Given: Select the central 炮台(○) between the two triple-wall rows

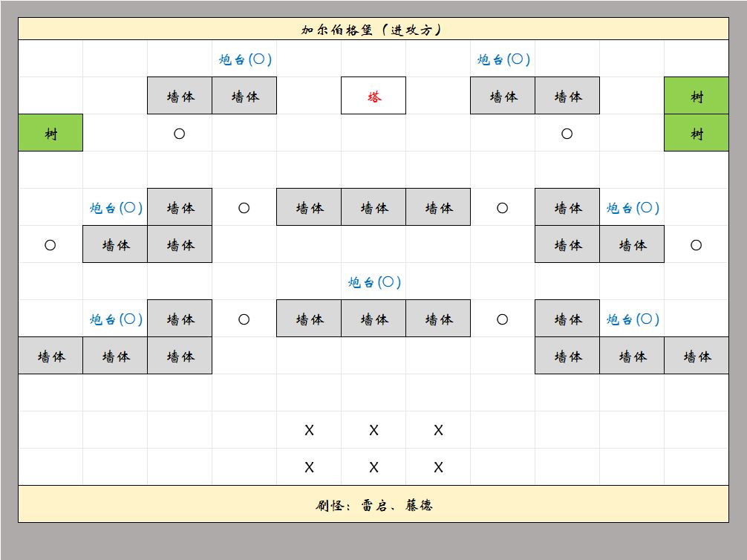Looking at the screenshot, I should 374,282.
